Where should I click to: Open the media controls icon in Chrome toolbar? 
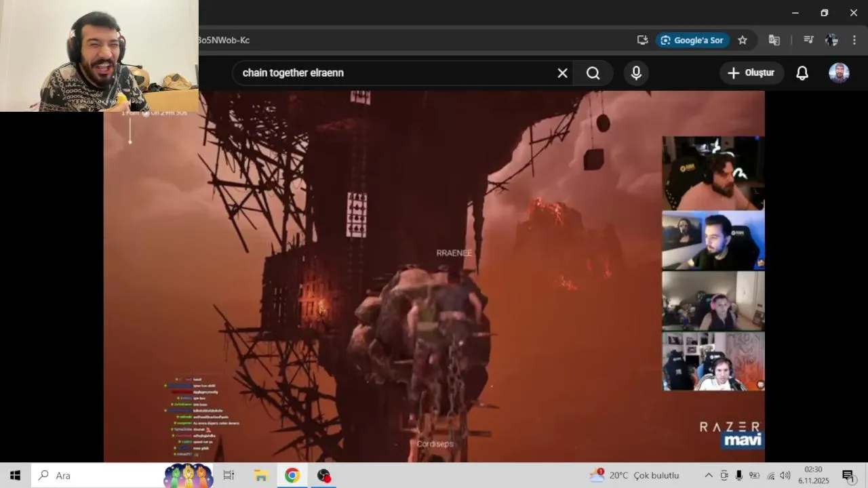tap(808, 40)
